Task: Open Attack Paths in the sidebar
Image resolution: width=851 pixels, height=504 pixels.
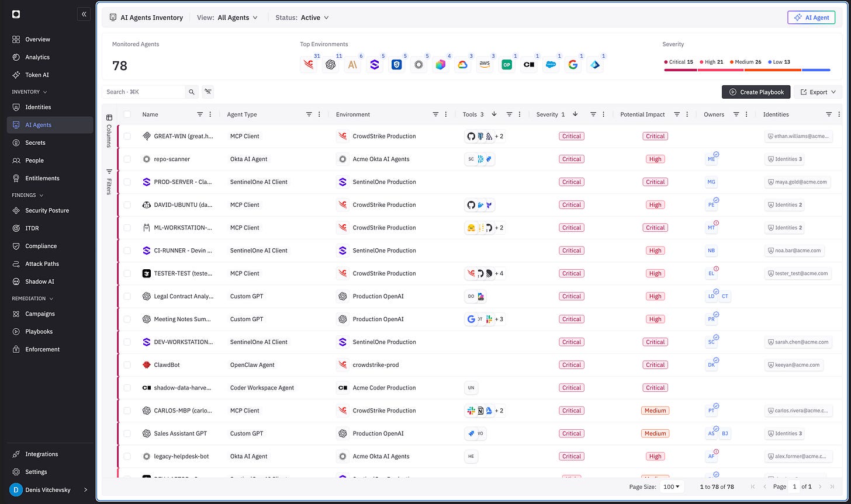Action: coord(50,264)
